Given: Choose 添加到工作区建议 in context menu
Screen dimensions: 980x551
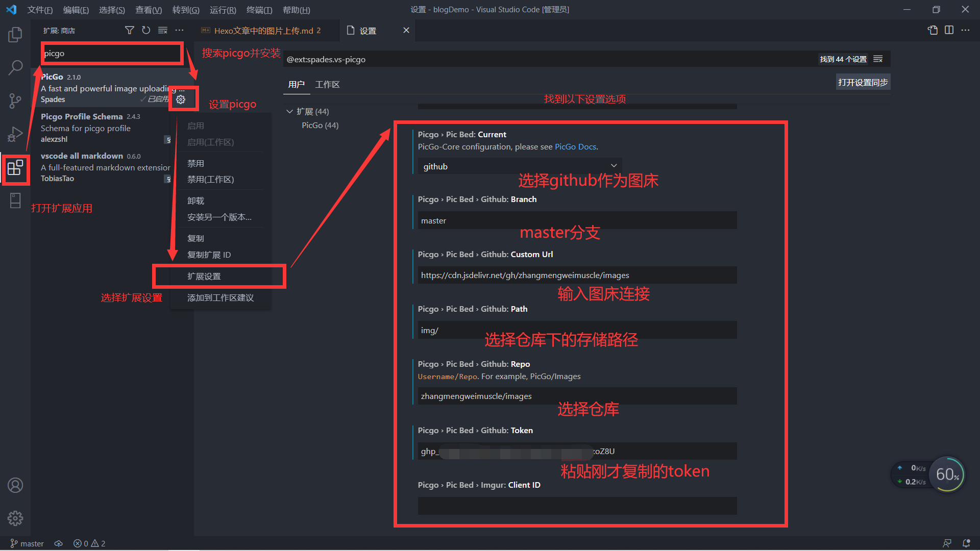Looking at the screenshot, I should [x=221, y=298].
